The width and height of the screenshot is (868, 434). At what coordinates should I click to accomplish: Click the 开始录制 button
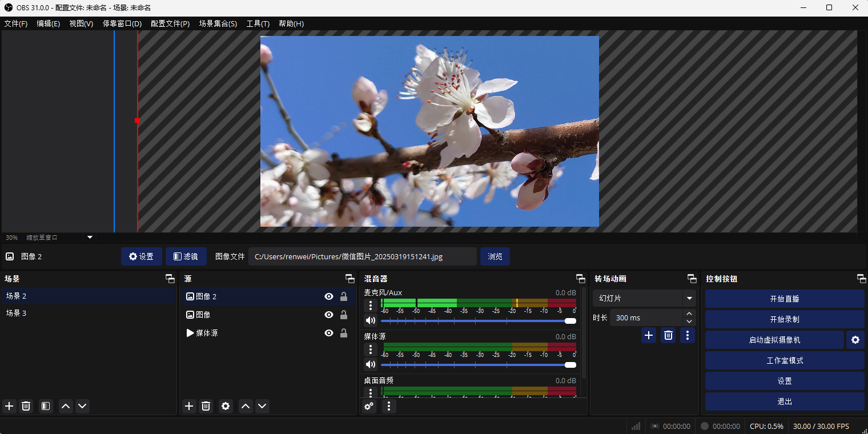tap(784, 319)
